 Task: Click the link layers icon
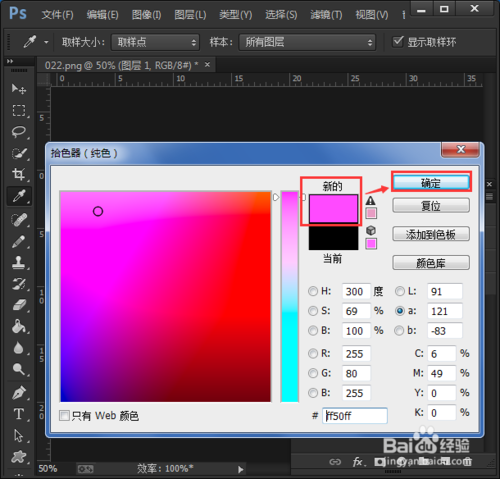tap(335, 462)
